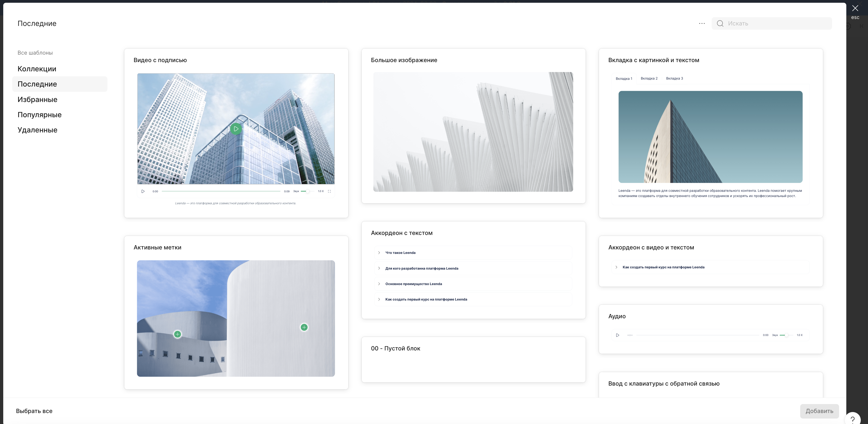This screenshot has width=868, height=424.
Task: Click the question mark help button
Action: pos(853,419)
